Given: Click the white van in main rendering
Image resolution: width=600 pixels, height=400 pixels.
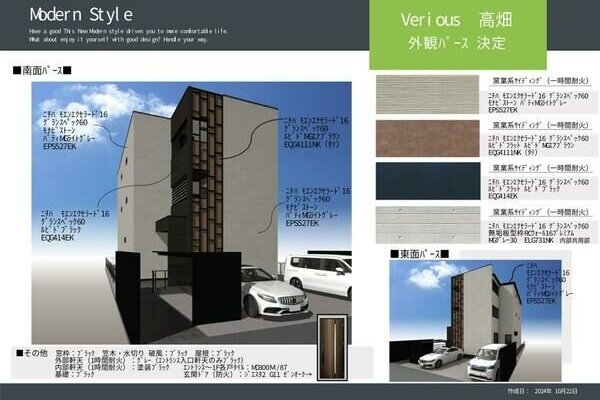Looking at the screenshot, I should pos(317,273).
